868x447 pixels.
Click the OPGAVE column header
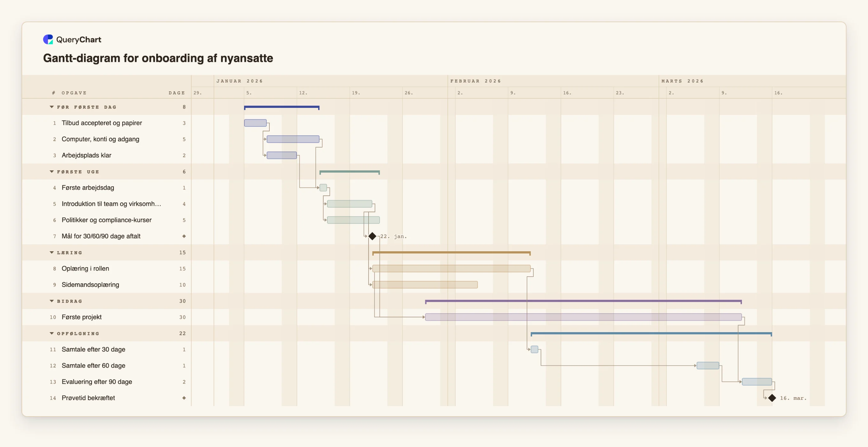tap(74, 93)
